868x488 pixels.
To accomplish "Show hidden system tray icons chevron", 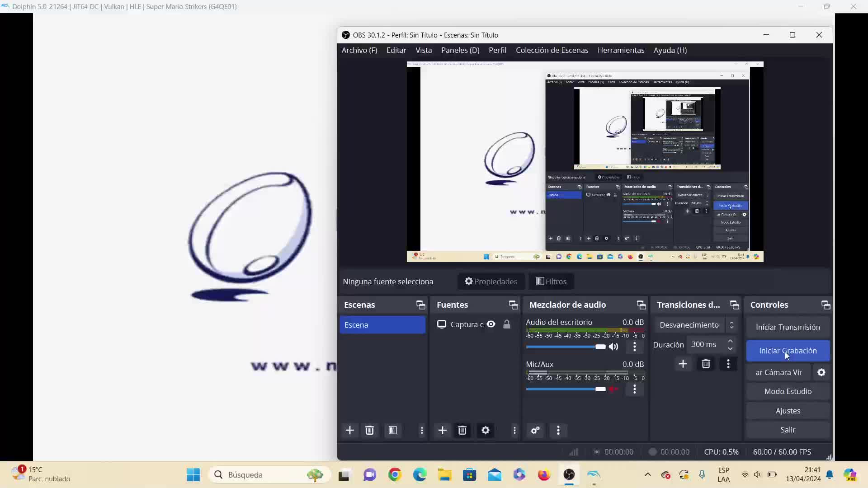I will click(x=647, y=474).
